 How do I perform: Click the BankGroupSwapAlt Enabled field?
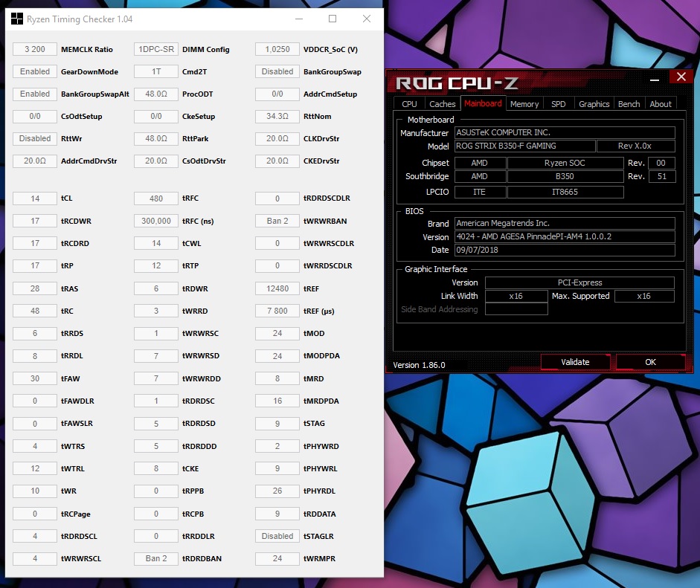35,94
